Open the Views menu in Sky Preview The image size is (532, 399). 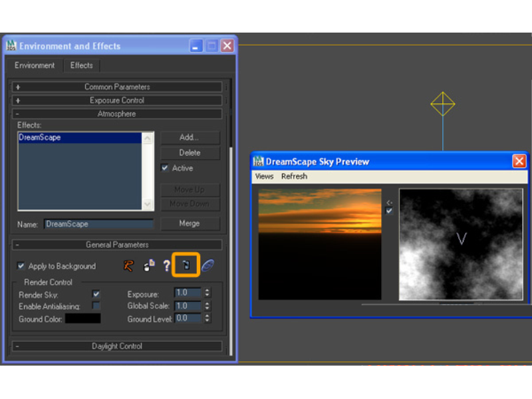point(264,176)
